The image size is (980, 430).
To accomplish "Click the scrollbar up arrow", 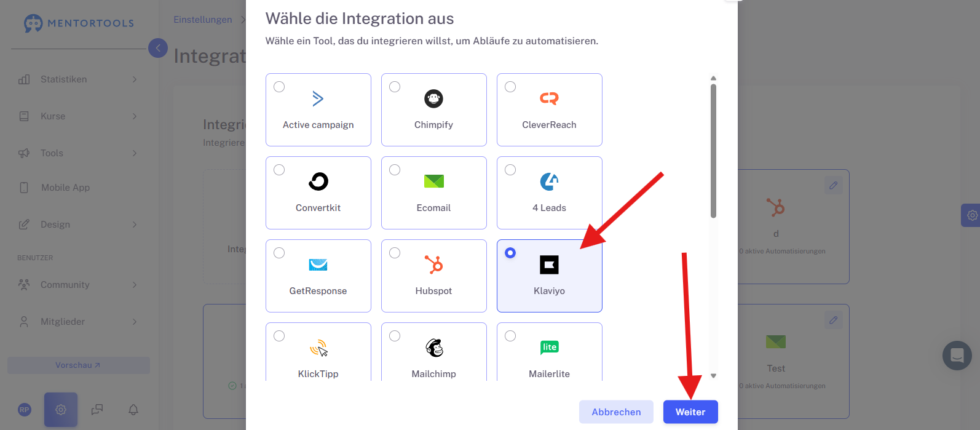I will (713, 78).
